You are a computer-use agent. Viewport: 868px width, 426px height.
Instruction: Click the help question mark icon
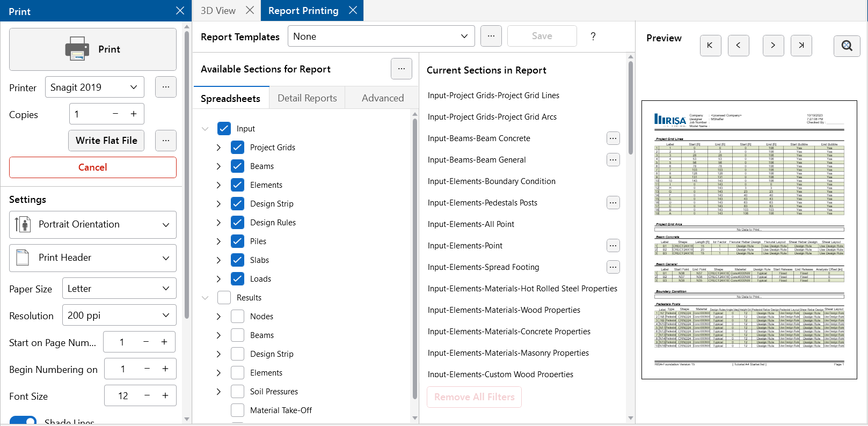[593, 36]
